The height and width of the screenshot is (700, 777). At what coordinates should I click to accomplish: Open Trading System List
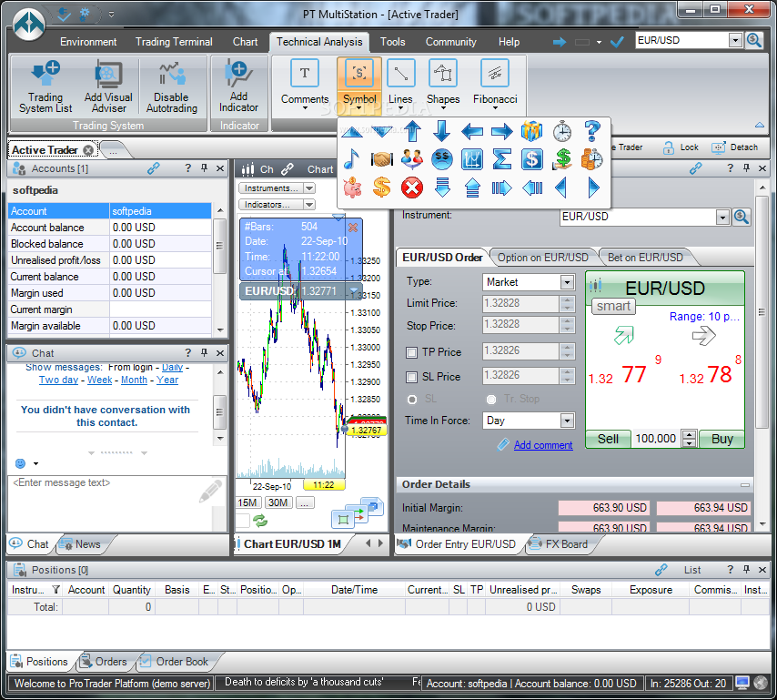45,87
